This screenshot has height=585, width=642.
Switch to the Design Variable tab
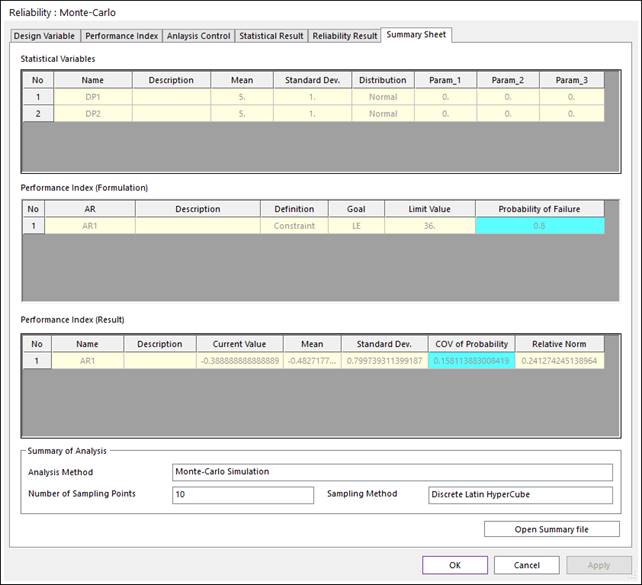point(45,36)
